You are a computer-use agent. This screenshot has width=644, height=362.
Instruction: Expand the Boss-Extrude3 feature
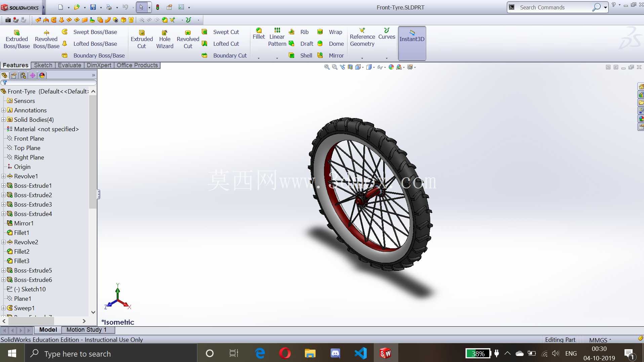pyautogui.click(x=3, y=205)
